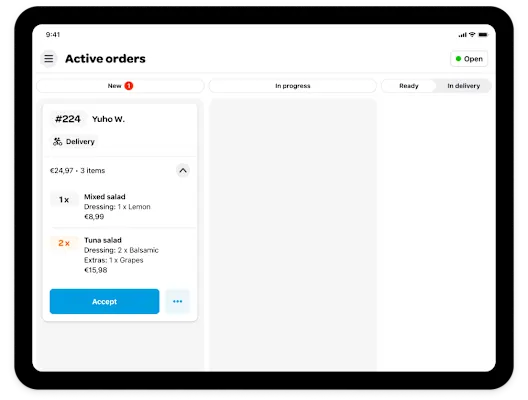Click the Wi-Fi status icon
Screen dimensions: 528x400
(x=472, y=34)
